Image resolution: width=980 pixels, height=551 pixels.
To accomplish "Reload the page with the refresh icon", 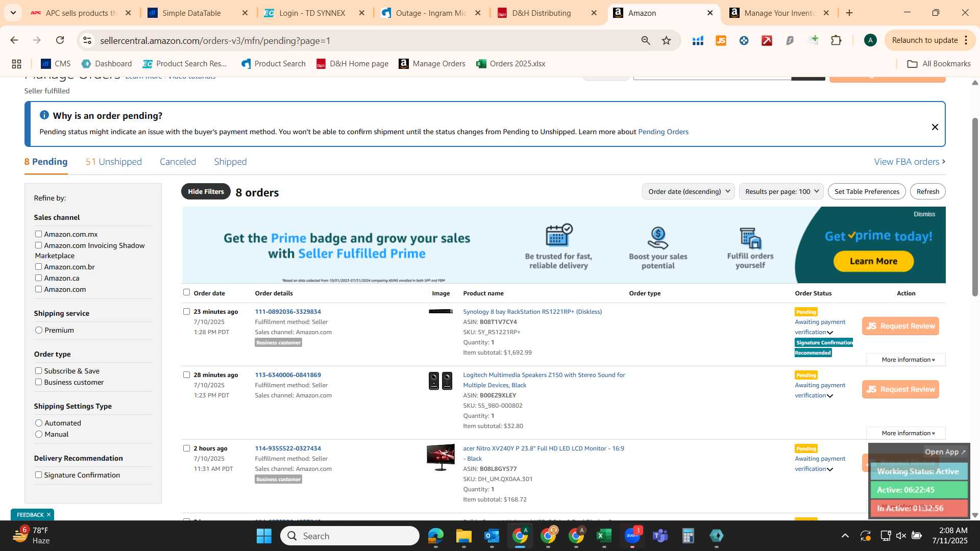I will point(60,40).
